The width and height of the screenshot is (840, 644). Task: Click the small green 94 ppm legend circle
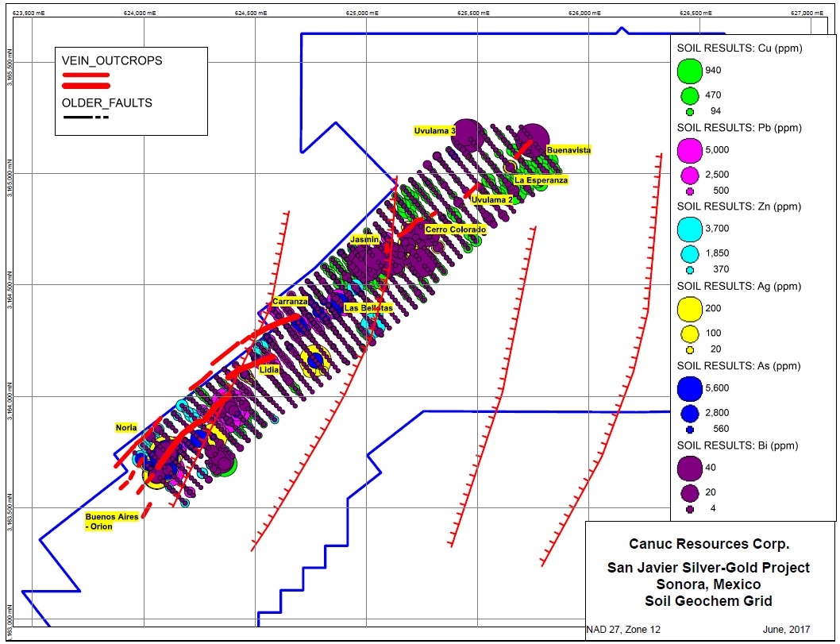click(x=690, y=112)
